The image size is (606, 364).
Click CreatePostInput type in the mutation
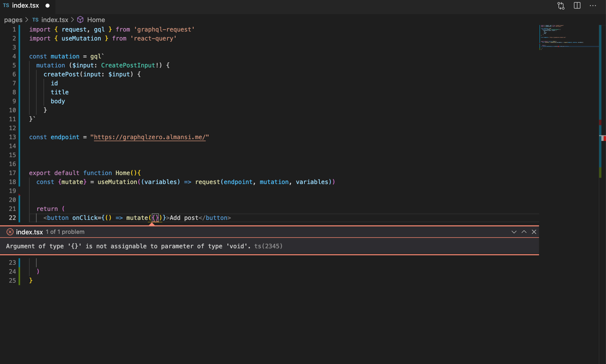tap(128, 65)
